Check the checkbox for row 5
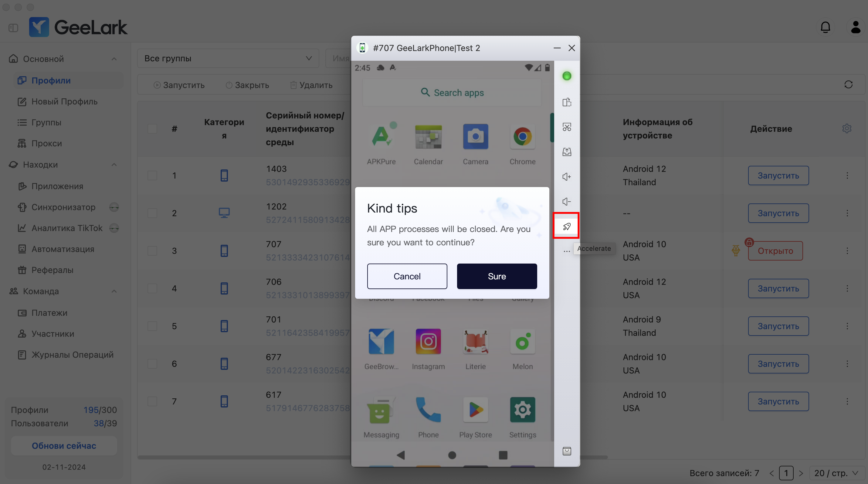Image resolution: width=868 pixels, height=484 pixels. point(152,326)
